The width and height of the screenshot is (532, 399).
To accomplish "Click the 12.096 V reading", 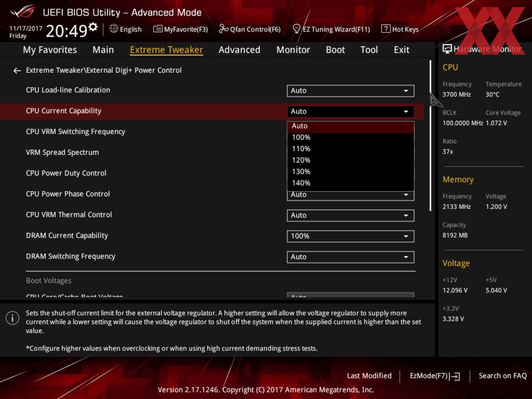I will click(x=455, y=290).
